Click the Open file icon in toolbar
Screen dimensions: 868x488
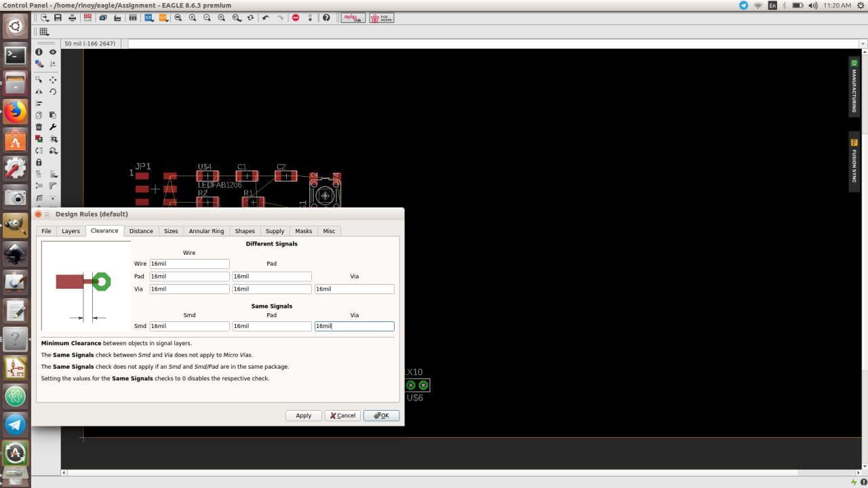click(x=45, y=18)
